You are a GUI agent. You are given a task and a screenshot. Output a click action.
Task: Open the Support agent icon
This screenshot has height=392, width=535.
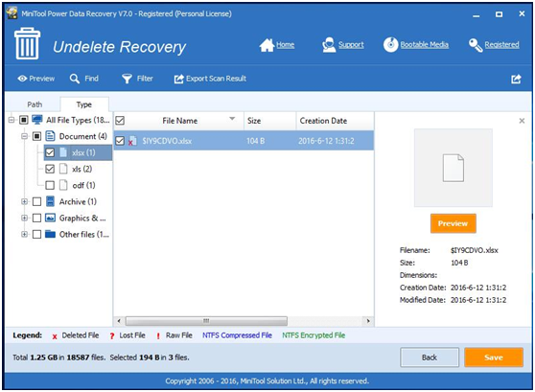pyautogui.click(x=329, y=45)
